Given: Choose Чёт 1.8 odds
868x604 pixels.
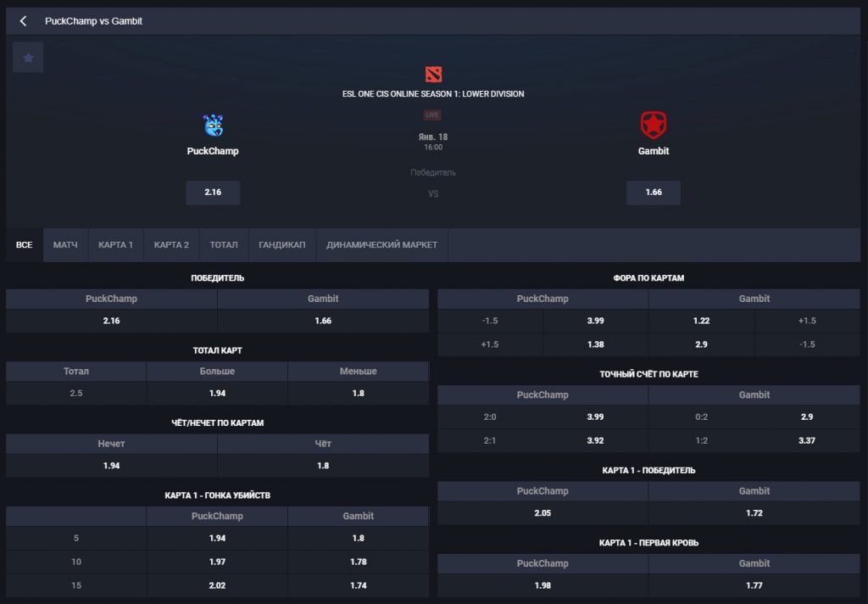Looking at the screenshot, I should (323, 466).
